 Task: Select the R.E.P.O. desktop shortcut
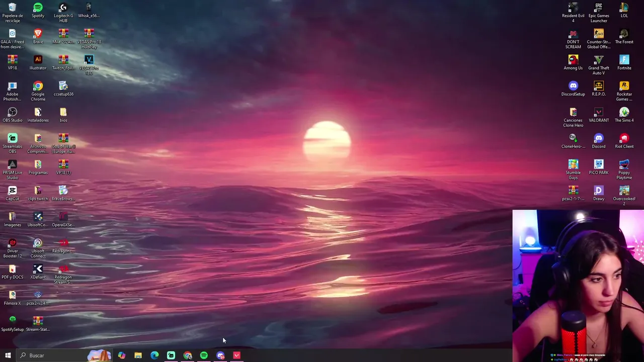tap(599, 88)
